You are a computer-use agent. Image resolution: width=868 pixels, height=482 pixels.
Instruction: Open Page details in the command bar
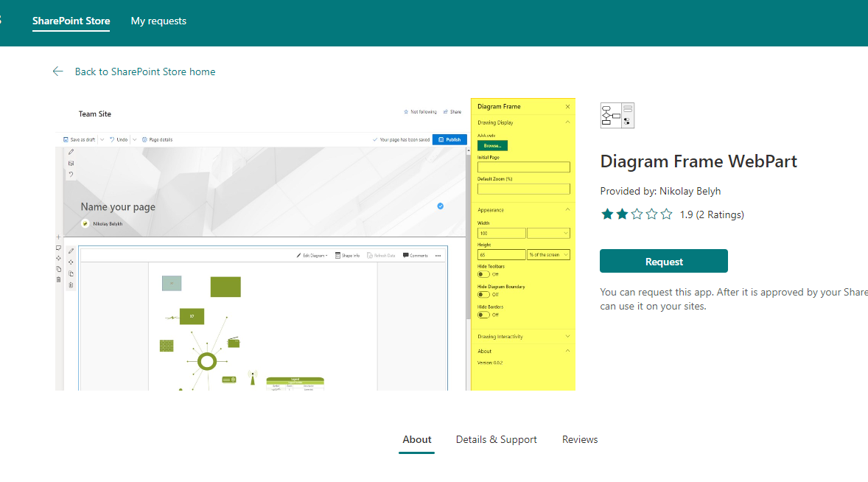tap(157, 139)
